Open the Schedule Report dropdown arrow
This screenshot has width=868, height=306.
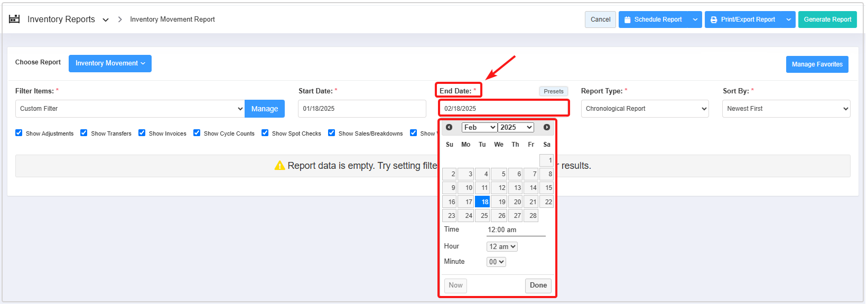[x=694, y=20]
